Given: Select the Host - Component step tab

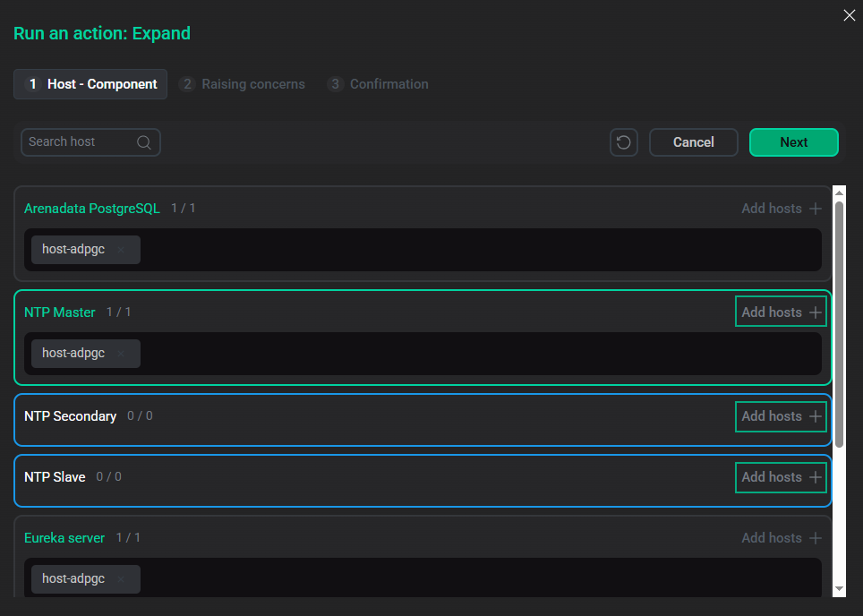Looking at the screenshot, I should point(90,84).
